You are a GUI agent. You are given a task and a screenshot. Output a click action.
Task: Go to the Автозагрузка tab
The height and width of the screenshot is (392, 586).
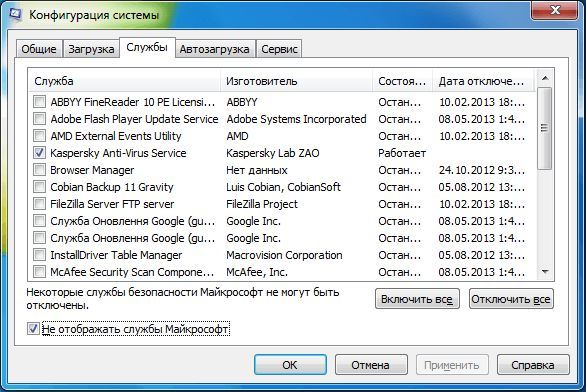click(x=215, y=49)
